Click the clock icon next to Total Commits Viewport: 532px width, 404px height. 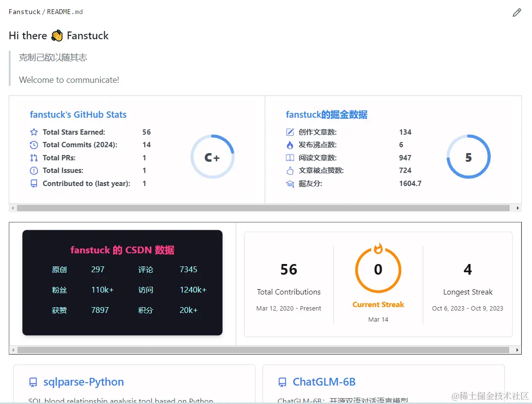34,145
